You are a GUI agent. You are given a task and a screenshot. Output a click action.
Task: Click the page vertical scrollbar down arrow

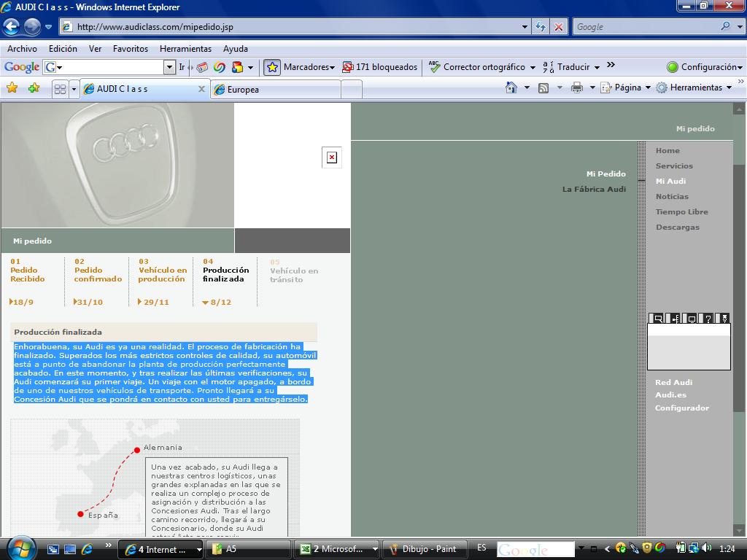click(739, 530)
